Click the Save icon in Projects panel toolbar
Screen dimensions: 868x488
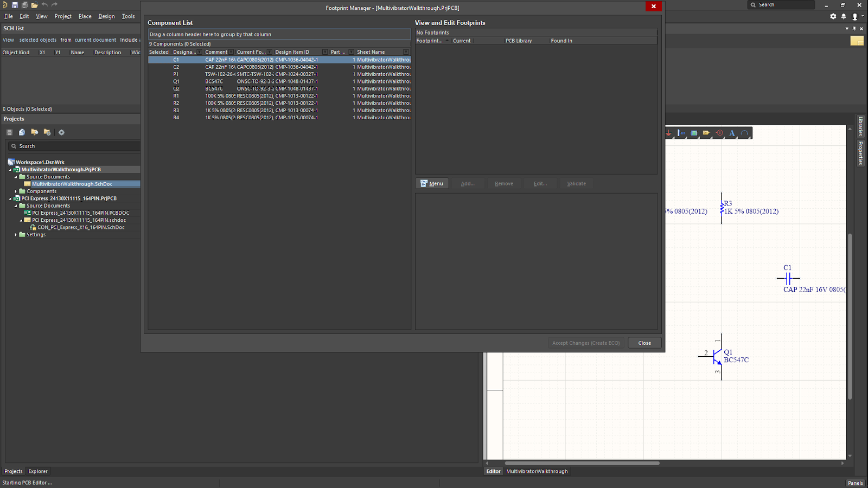point(9,132)
